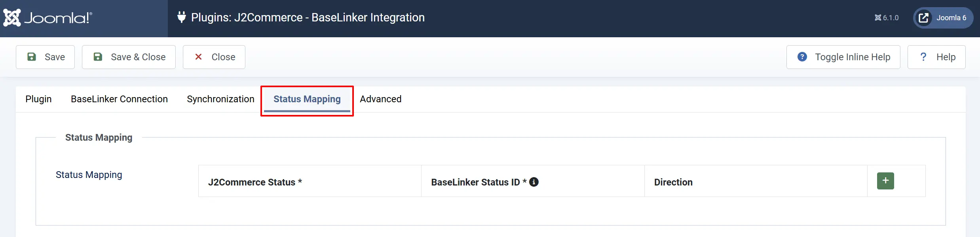Click the info icon next to BaseLinker Status ID

click(534, 182)
